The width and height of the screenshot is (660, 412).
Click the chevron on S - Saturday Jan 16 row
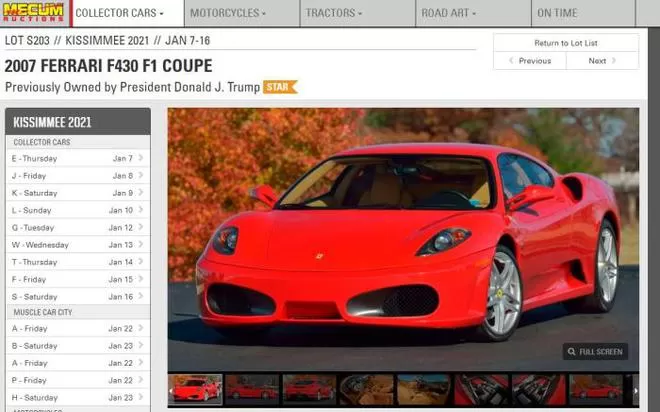pos(141,296)
